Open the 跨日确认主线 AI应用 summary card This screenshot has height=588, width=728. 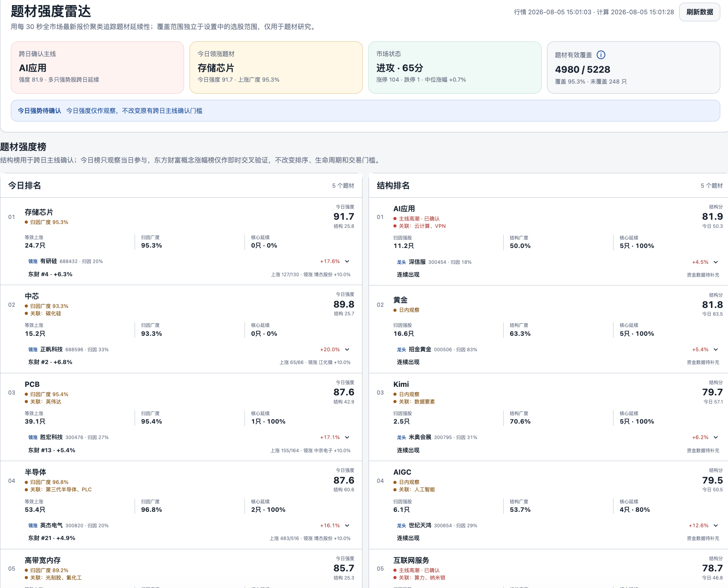tap(97, 67)
